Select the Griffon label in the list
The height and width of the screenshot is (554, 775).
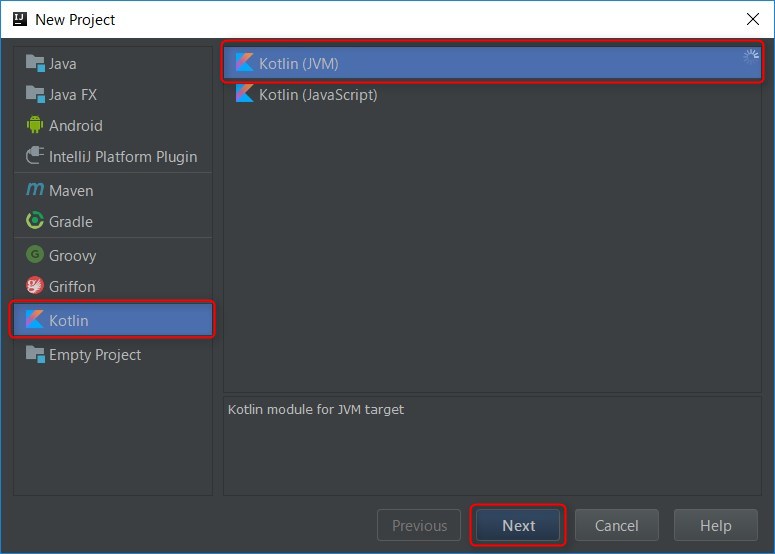tap(72, 287)
